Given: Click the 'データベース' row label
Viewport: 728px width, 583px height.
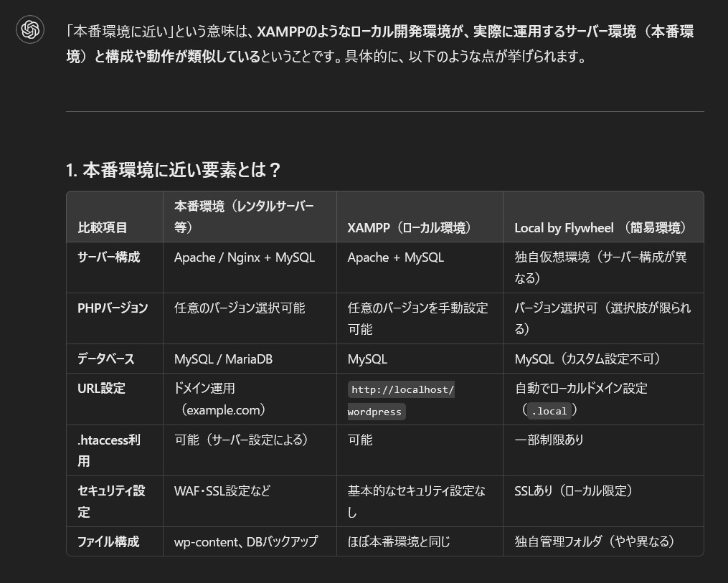Looking at the screenshot, I should pos(105,359).
